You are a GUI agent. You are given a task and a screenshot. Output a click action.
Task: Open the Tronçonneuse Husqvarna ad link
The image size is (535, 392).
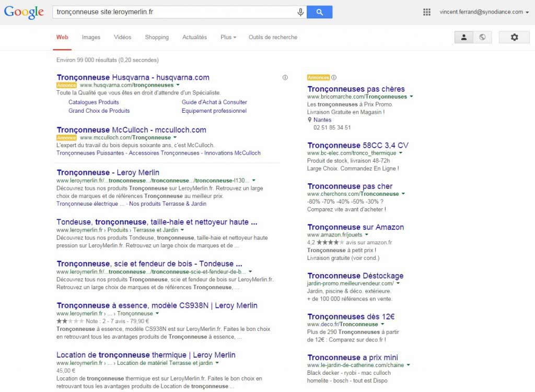pos(133,77)
